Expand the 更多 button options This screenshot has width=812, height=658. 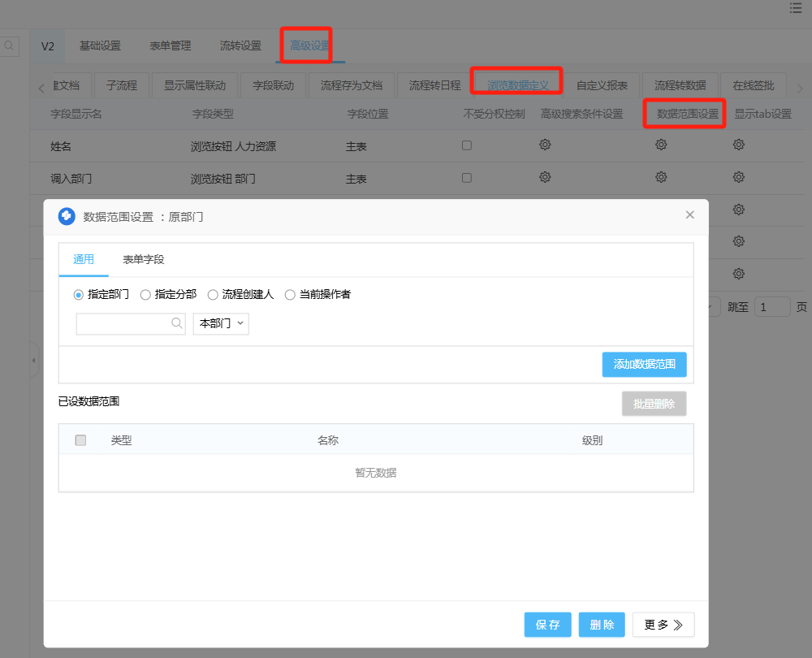[663, 625]
